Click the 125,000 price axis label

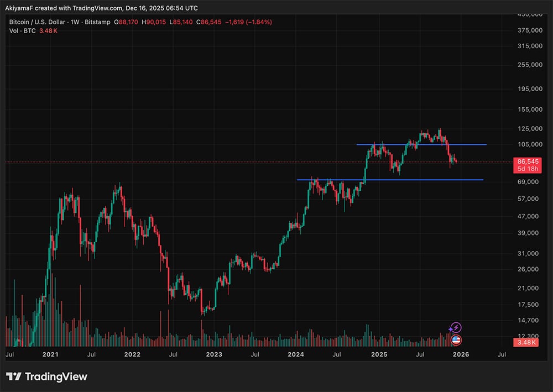530,129
